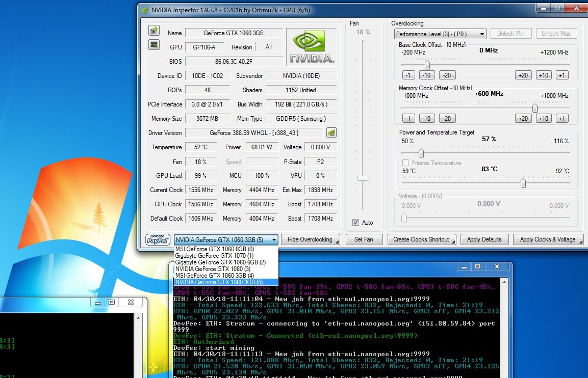Screen dimensions: 588x378
Task: Open the sensor monitoring icon beside GPU
Action: click(154, 45)
